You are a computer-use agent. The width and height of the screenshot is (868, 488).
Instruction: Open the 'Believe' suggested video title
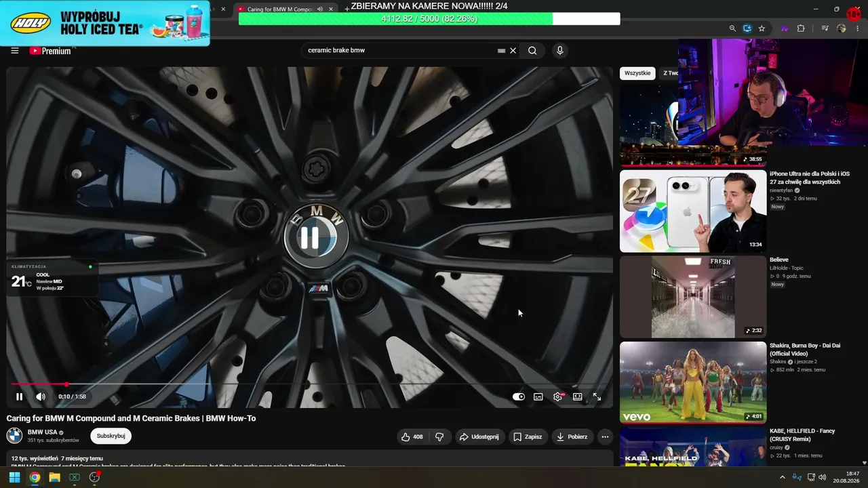779,260
